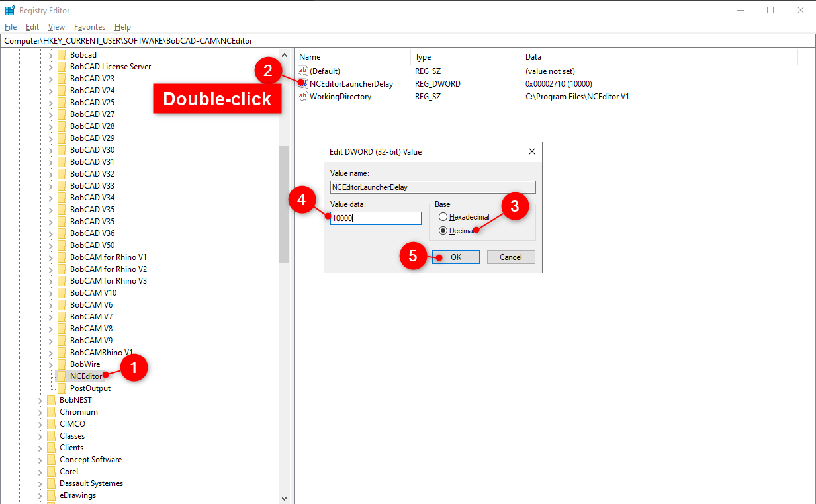Cancel the Edit DWORD dialog
The width and height of the screenshot is (816, 504).
tap(511, 257)
